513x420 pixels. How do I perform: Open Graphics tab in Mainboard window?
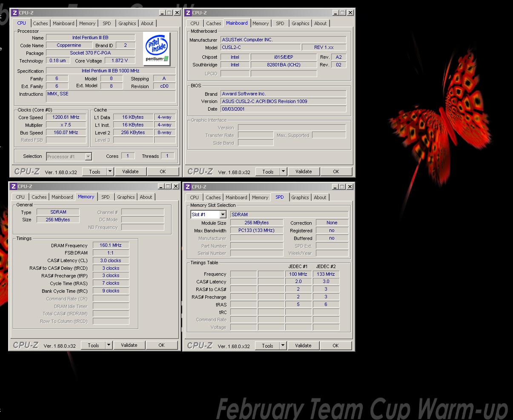coord(301,23)
